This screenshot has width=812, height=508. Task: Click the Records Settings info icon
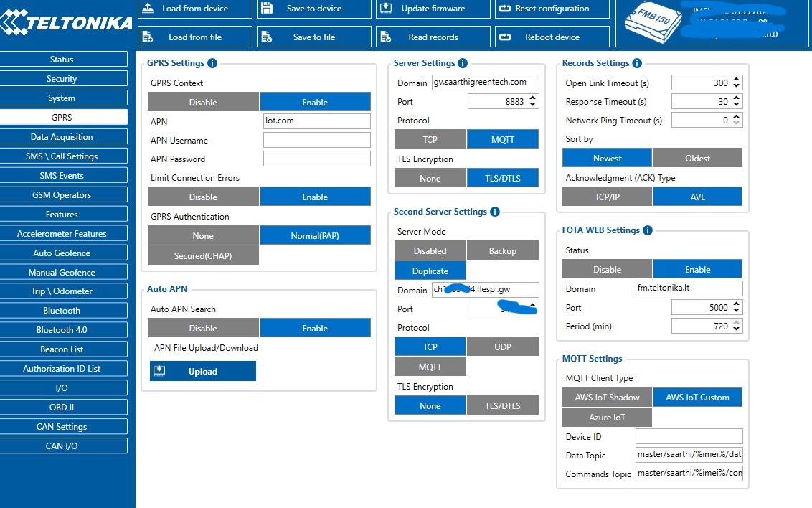point(637,63)
